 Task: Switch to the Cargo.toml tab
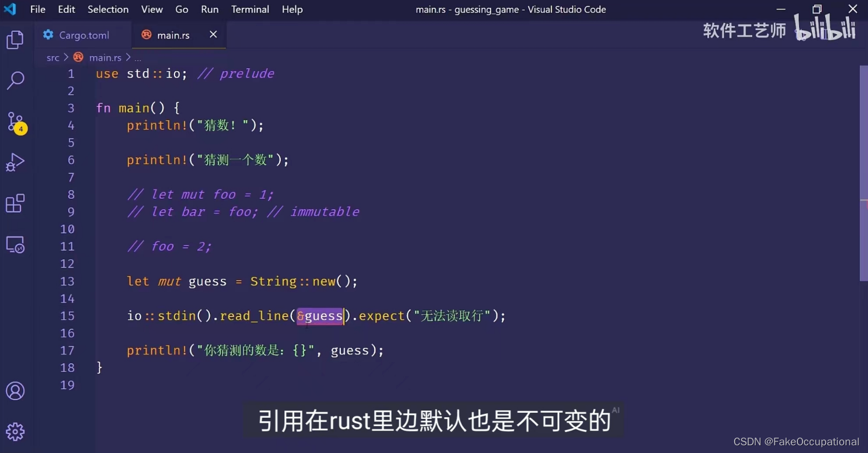tap(83, 35)
